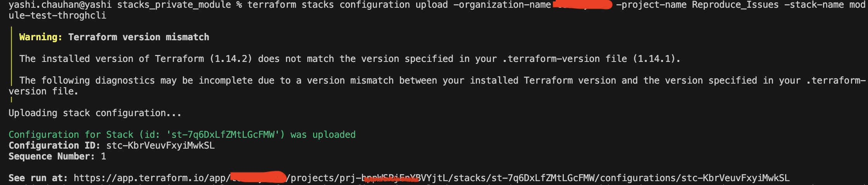Click the installed version (1.14.2) text
868x185 pixels.
[x=231, y=59]
